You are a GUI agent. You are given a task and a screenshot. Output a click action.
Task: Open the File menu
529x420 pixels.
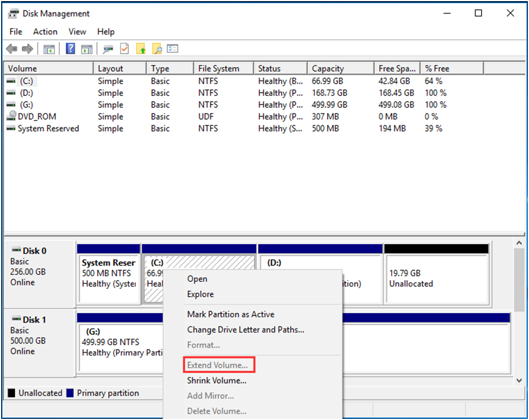pyautogui.click(x=16, y=32)
